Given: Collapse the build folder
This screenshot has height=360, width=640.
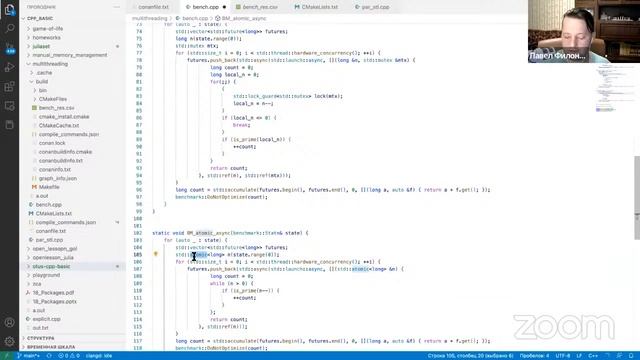Looking at the screenshot, I should point(42,82).
